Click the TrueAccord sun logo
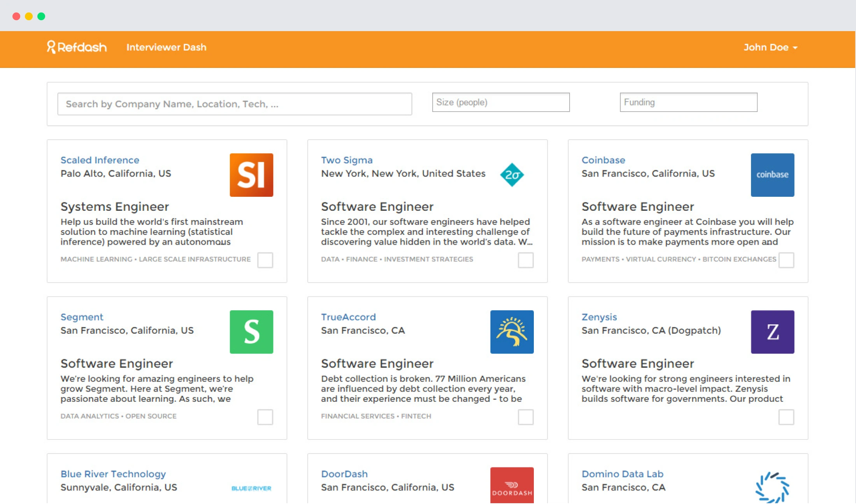 coord(512,332)
